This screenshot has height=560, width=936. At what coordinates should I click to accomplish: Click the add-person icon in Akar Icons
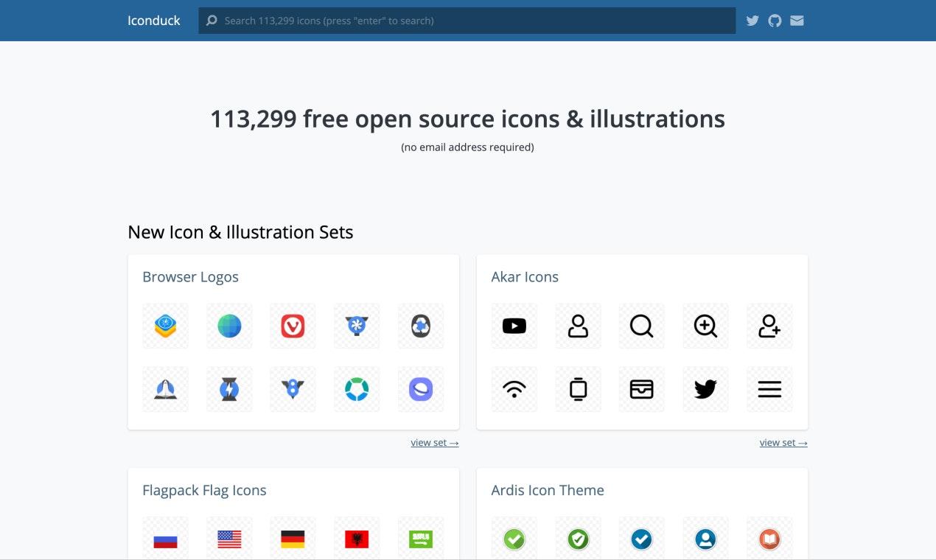(x=769, y=326)
